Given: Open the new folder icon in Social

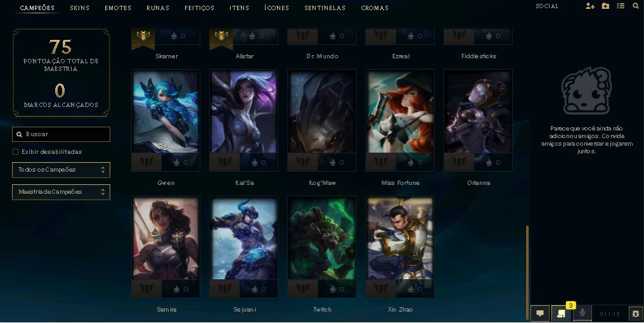Looking at the screenshot, I should (605, 6).
